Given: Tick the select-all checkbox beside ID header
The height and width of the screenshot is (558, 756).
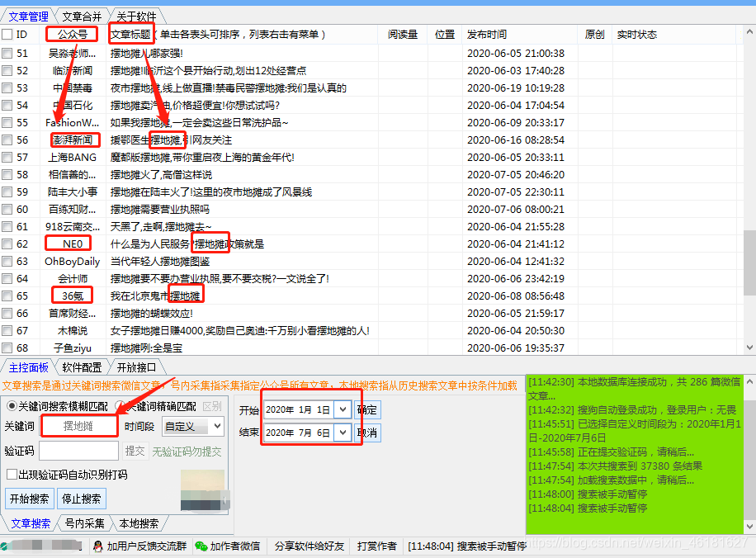Looking at the screenshot, I should 7,34.
